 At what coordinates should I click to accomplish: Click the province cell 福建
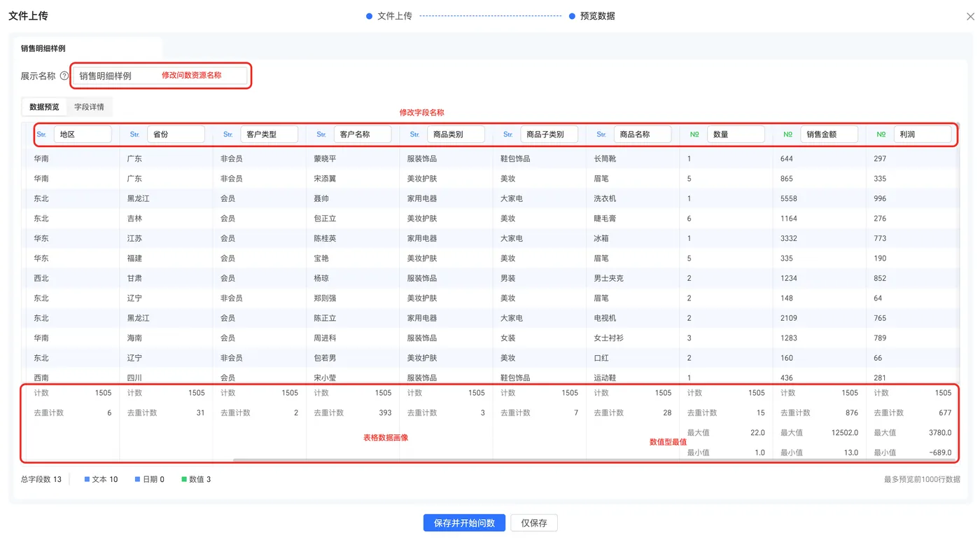click(134, 258)
